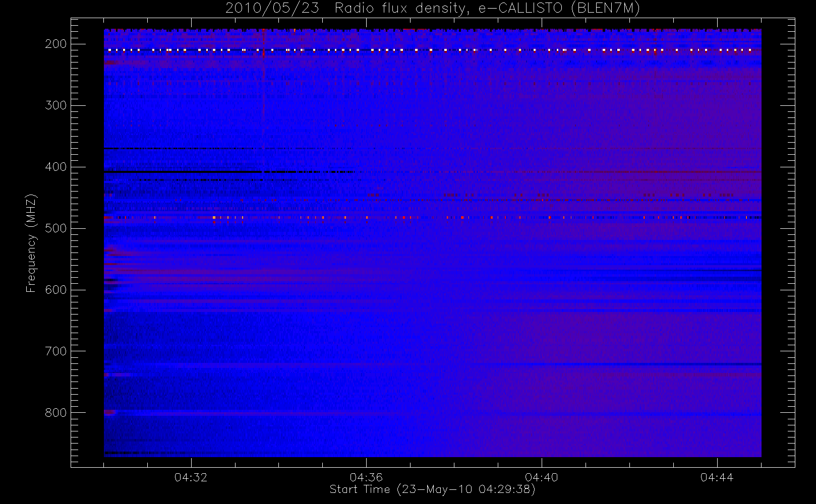Image resolution: width=816 pixels, height=504 pixels.
Task: Click the 500 frequency tick label
Action: click(x=56, y=228)
